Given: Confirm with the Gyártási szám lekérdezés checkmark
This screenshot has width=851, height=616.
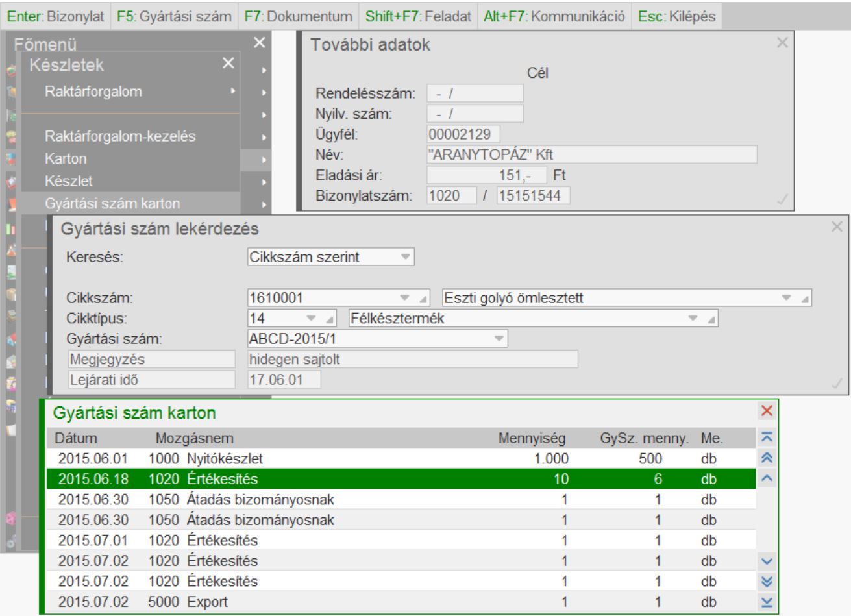Looking at the screenshot, I should [x=837, y=384].
